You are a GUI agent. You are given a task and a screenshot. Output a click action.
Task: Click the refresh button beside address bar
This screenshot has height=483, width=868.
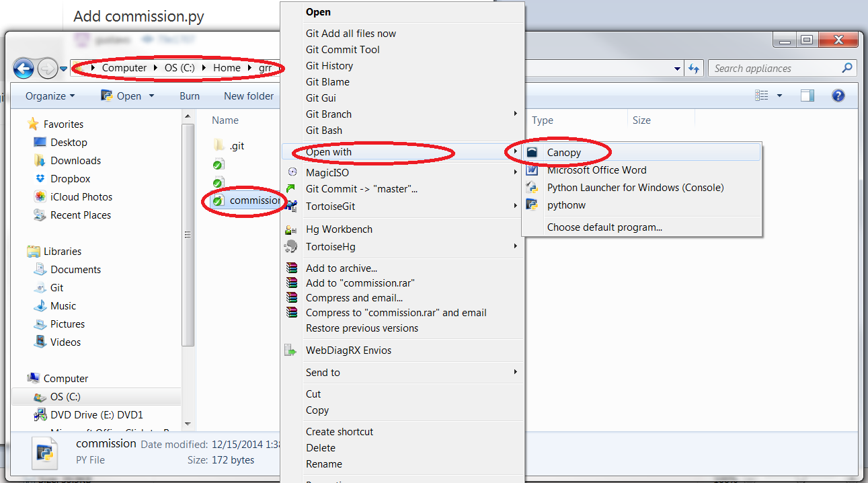694,69
